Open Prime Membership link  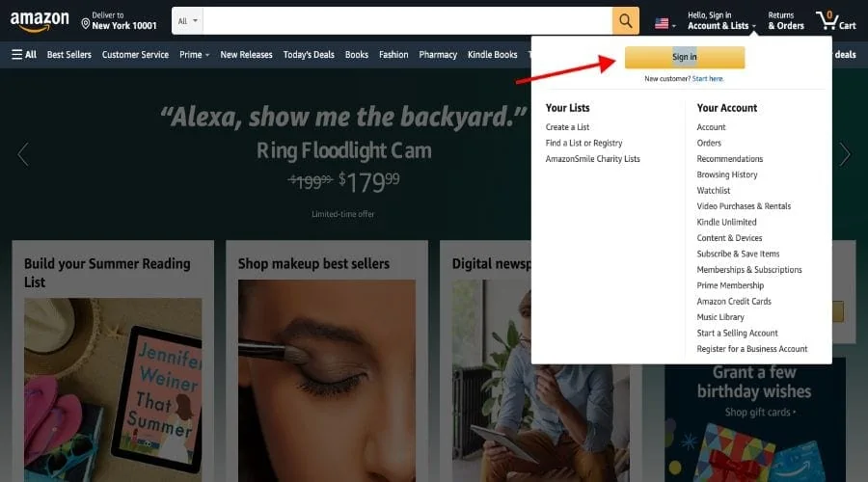point(730,285)
